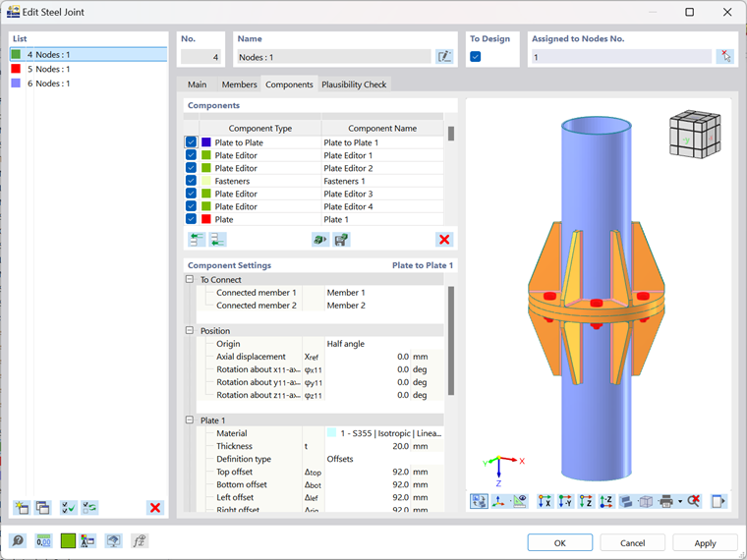Set view in Z direction

[586, 501]
